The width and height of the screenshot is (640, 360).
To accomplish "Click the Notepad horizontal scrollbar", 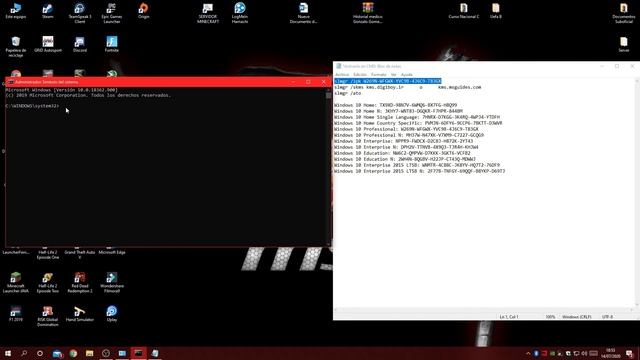I will 484,310.
